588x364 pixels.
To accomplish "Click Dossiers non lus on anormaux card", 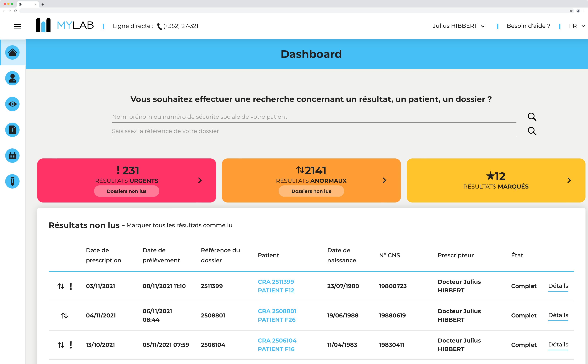I will pos(311,191).
